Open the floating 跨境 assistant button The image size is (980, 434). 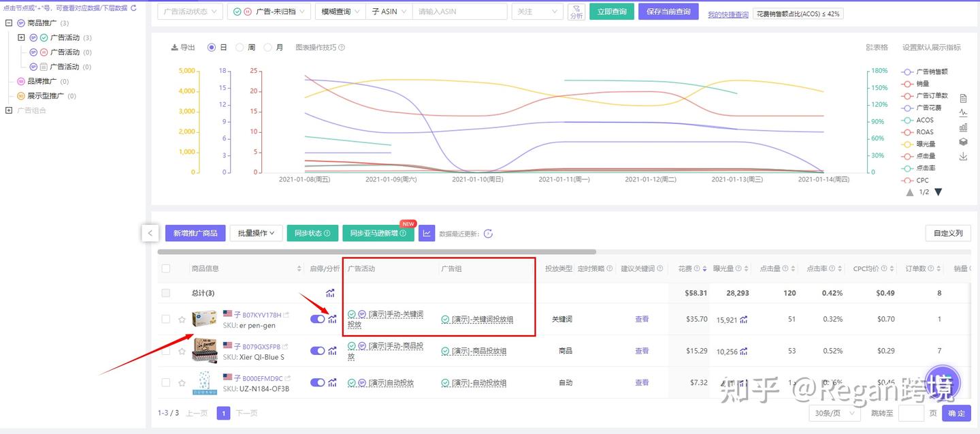(x=942, y=382)
